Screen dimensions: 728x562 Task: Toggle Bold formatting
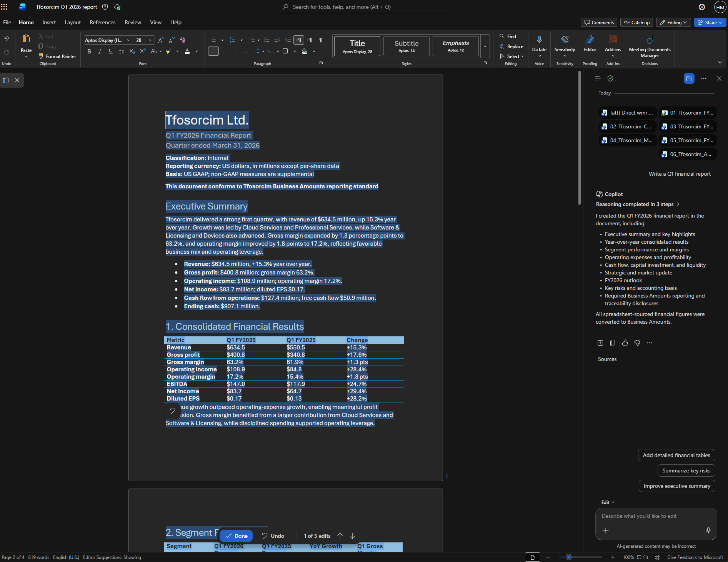89,51
